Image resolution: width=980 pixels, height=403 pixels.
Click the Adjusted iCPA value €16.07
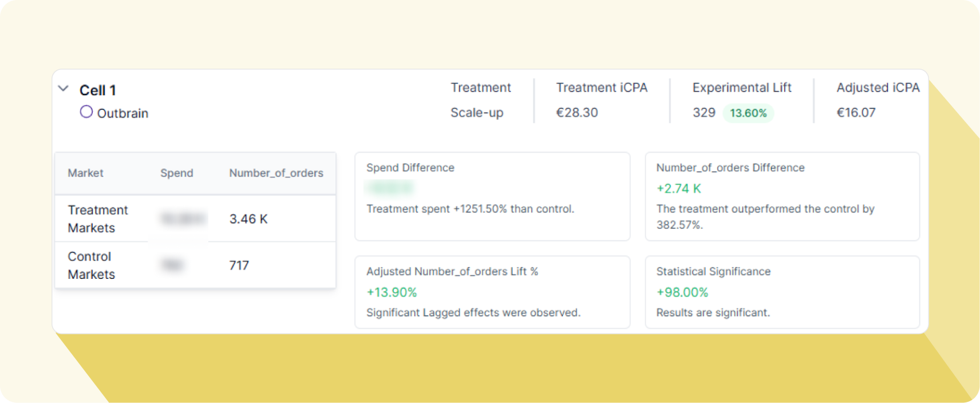click(x=857, y=112)
